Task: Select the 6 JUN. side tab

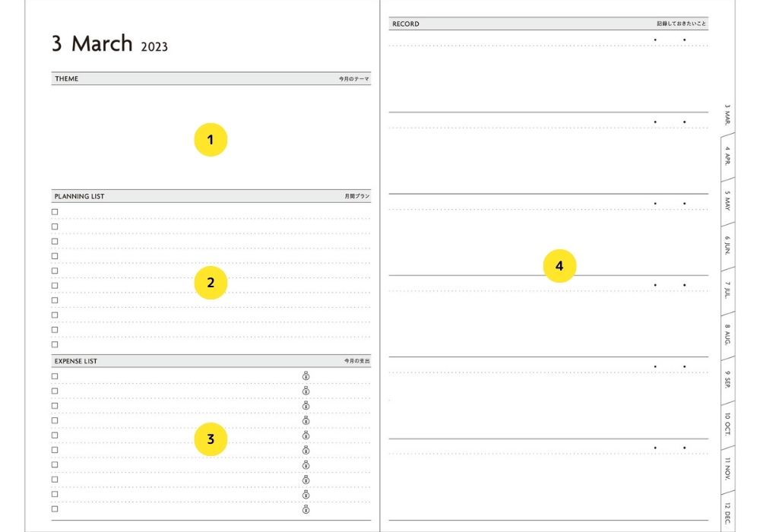Action: click(x=727, y=245)
